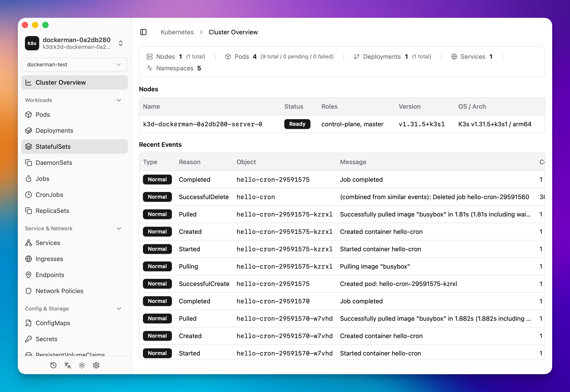Open the K8s cluster logo icon
The height and width of the screenshot is (392, 570).
32,43
